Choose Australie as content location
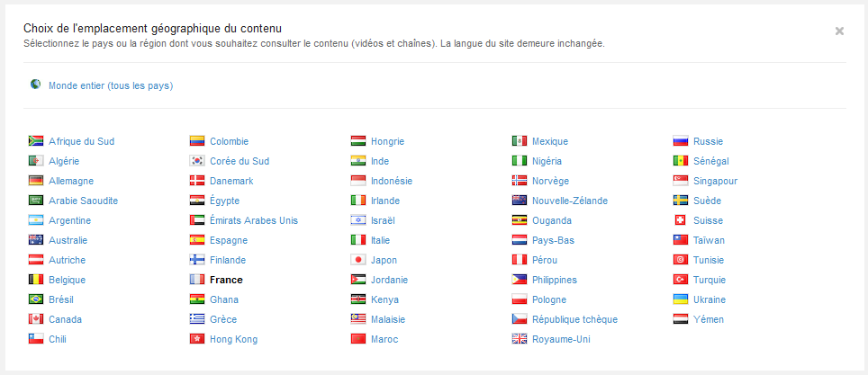Screen dimensions: 868x375 [68, 240]
